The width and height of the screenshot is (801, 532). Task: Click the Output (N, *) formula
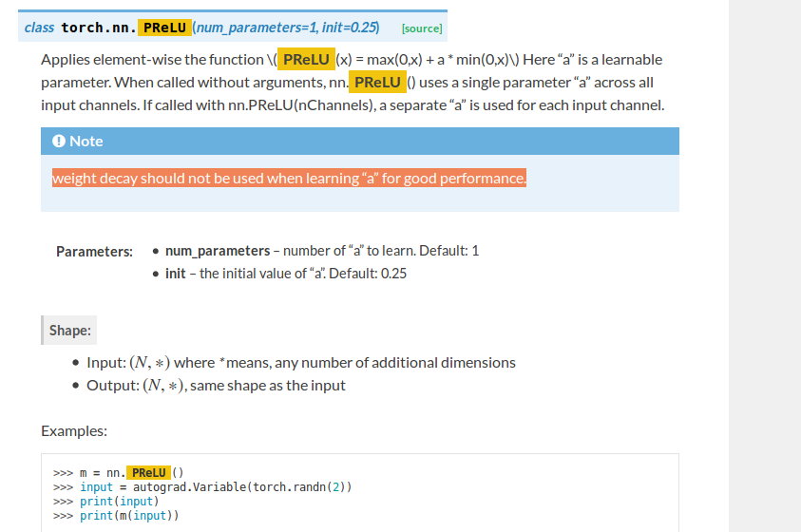click(x=163, y=386)
